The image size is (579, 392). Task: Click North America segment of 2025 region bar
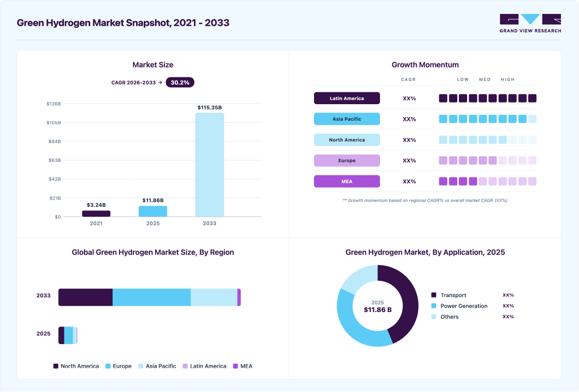click(61, 335)
